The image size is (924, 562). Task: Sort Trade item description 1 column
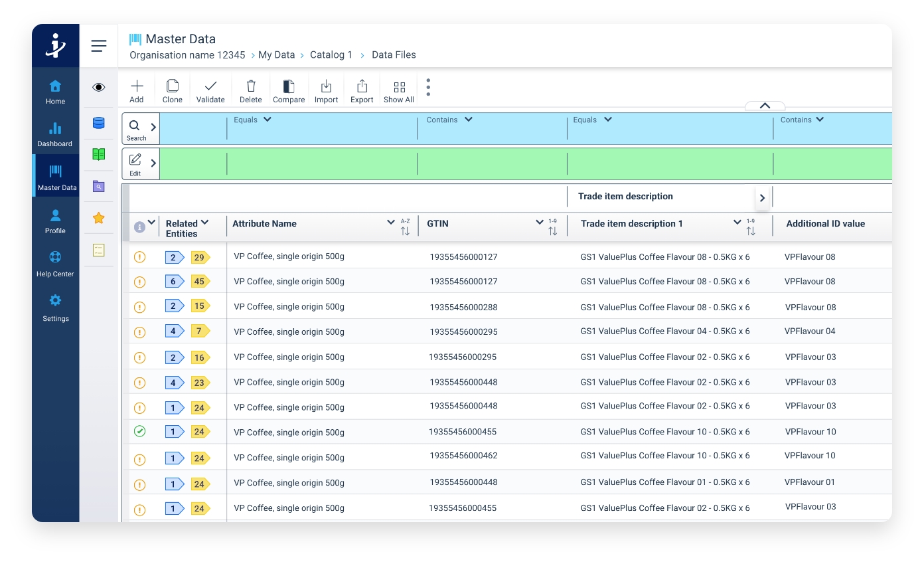click(x=751, y=227)
